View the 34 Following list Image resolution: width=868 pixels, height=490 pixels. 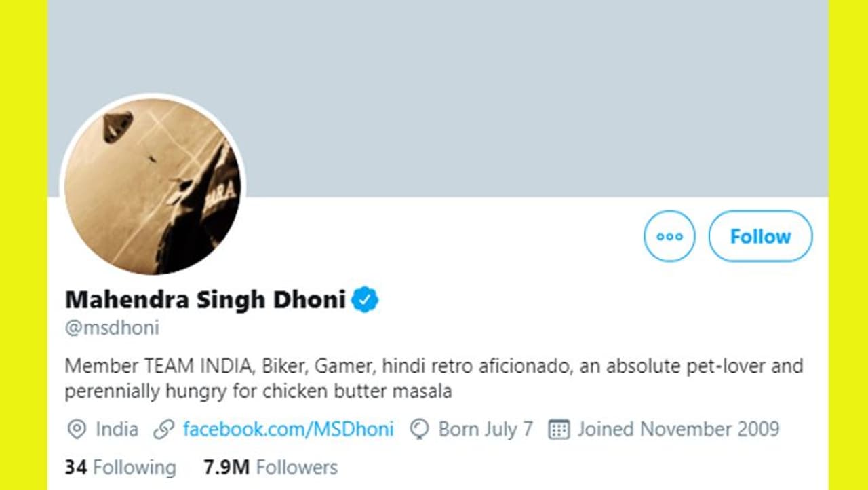[120, 468]
